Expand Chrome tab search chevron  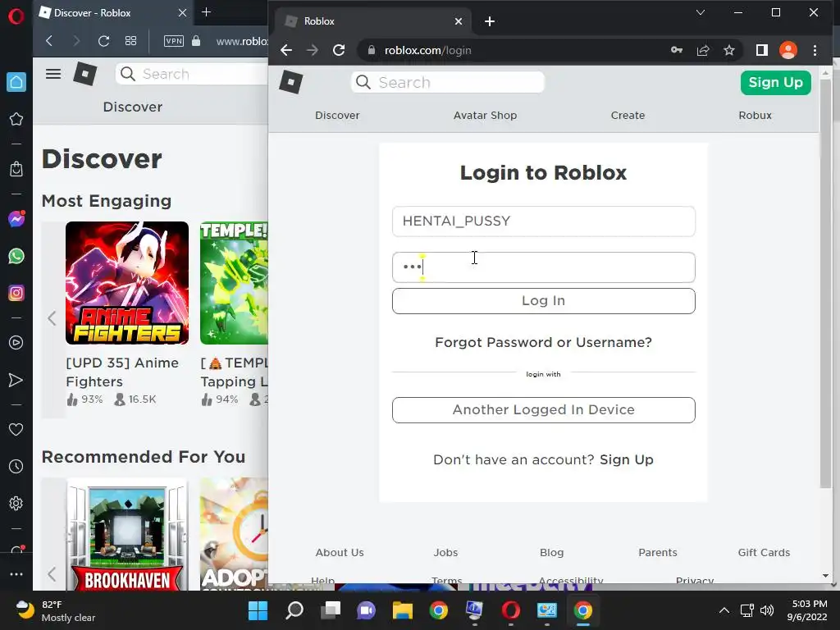click(x=701, y=12)
